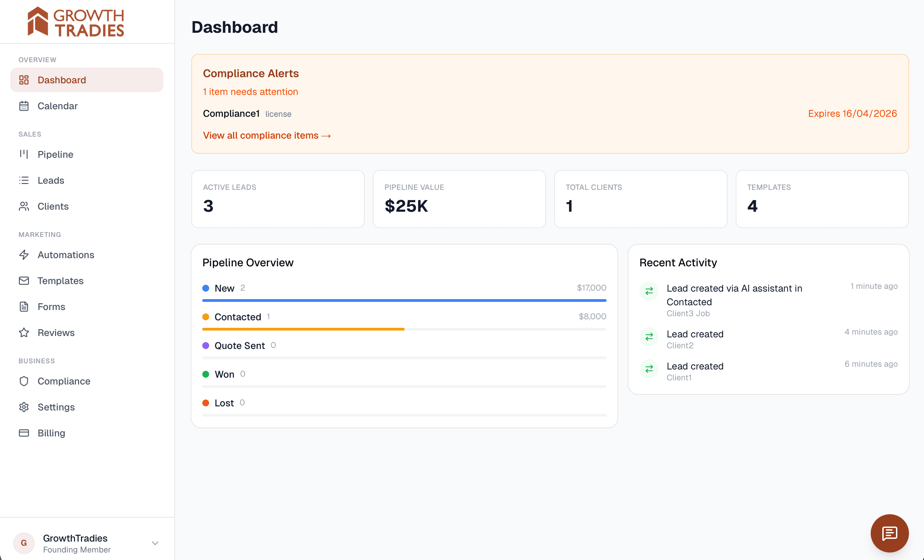Click the Billing card icon
Image resolution: width=924 pixels, height=560 pixels.
coord(24,433)
